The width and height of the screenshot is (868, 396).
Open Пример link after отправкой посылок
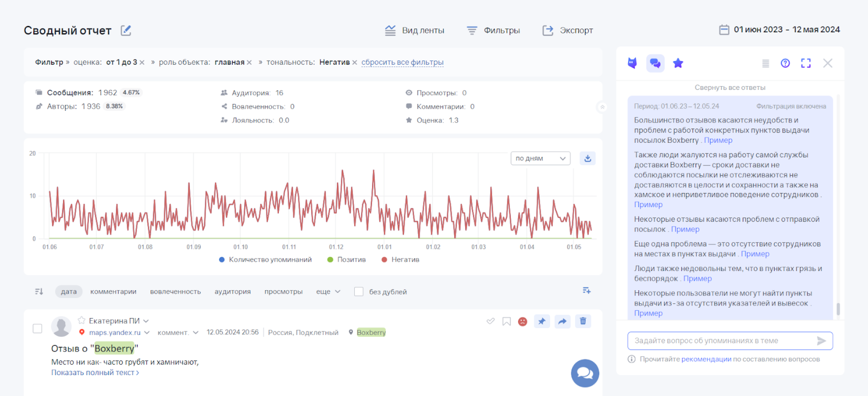tap(685, 229)
